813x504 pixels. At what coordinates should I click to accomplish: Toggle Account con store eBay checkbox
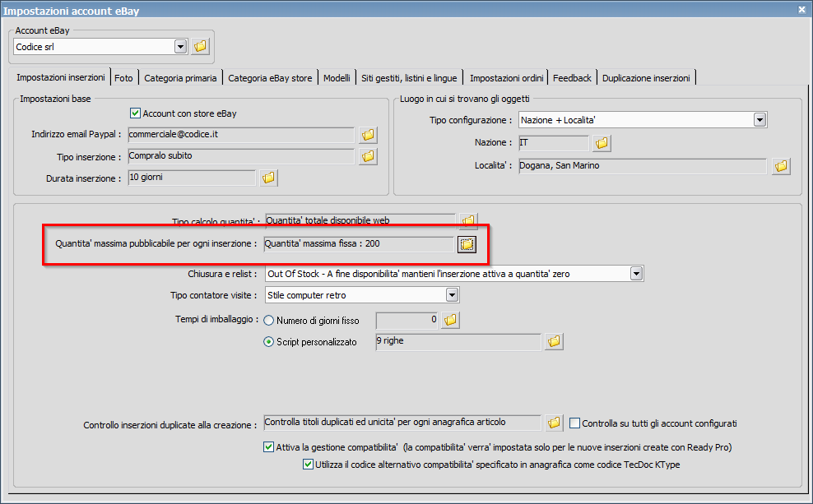click(135, 113)
